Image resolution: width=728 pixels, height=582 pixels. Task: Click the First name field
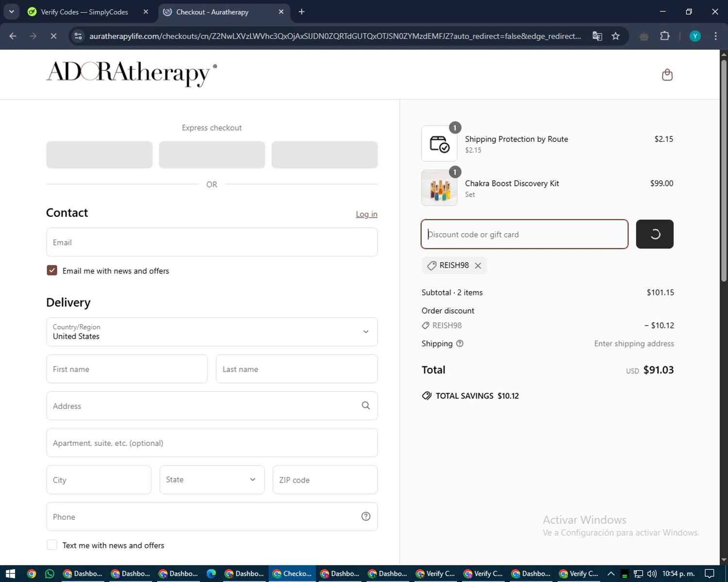[127, 369]
